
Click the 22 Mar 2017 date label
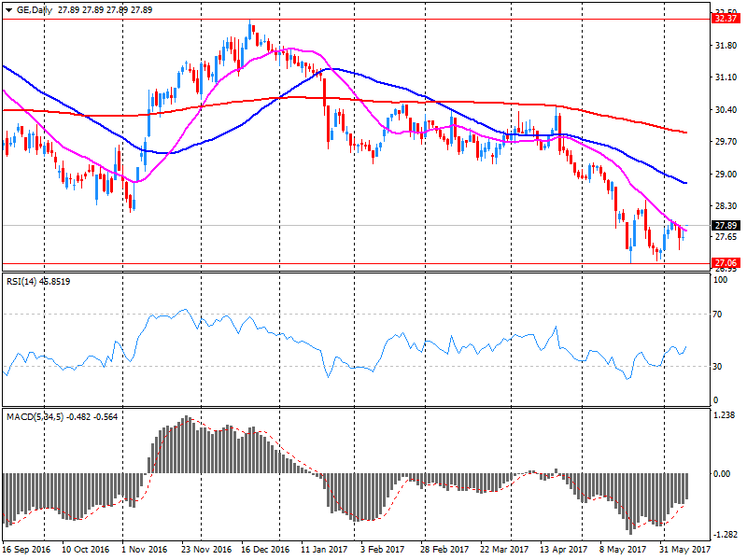[x=504, y=550]
